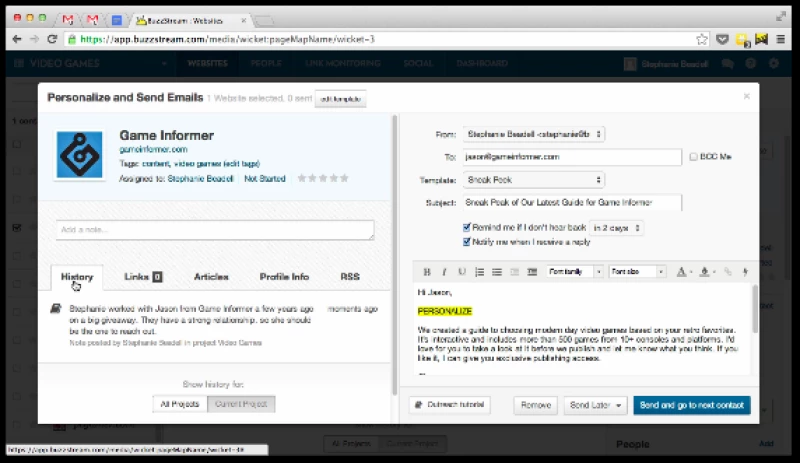
Task: Open the Template dropdown showing Sneak Peek
Action: (x=534, y=180)
